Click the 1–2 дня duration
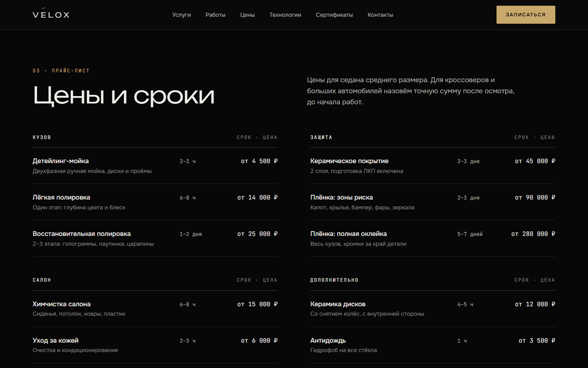The image size is (588, 368). point(191,234)
